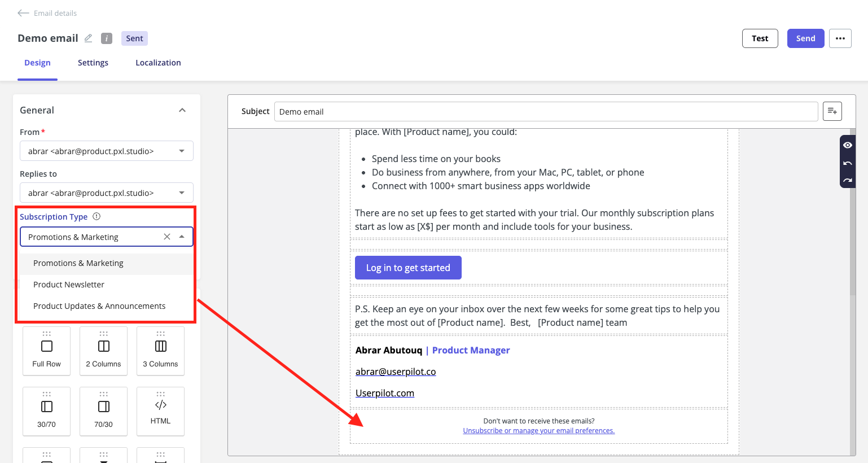Screen dimensions: 868x463
Task: Open the three-dots more options menu
Action: [x=840, y=38]
